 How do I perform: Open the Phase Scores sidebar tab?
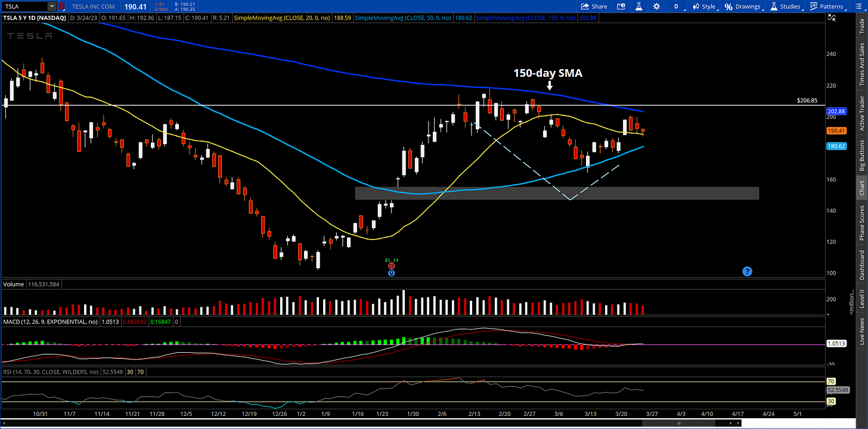pos(861,222)
